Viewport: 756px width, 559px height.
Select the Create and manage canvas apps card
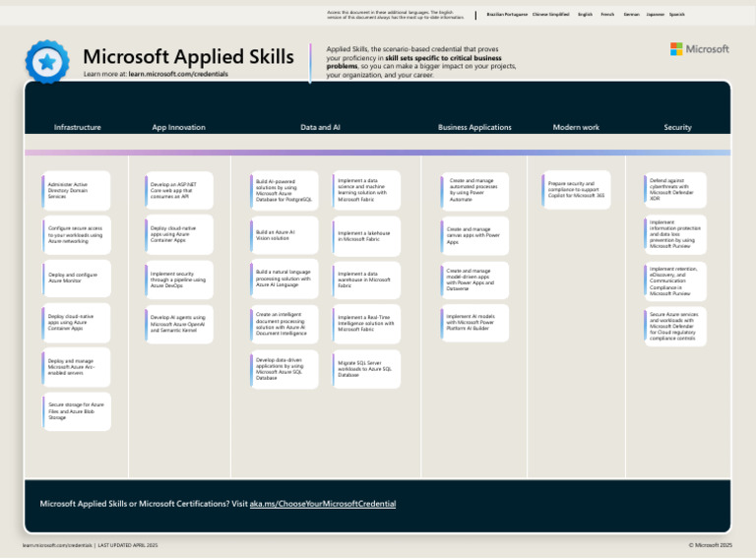[475, 235]
